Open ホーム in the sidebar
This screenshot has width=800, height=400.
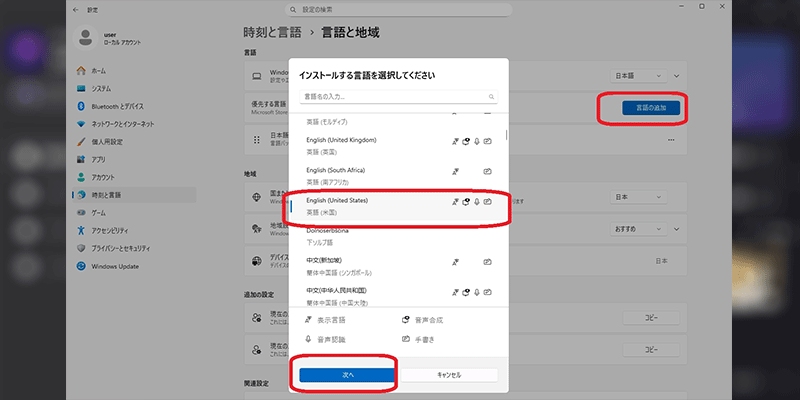click(135, 71)
